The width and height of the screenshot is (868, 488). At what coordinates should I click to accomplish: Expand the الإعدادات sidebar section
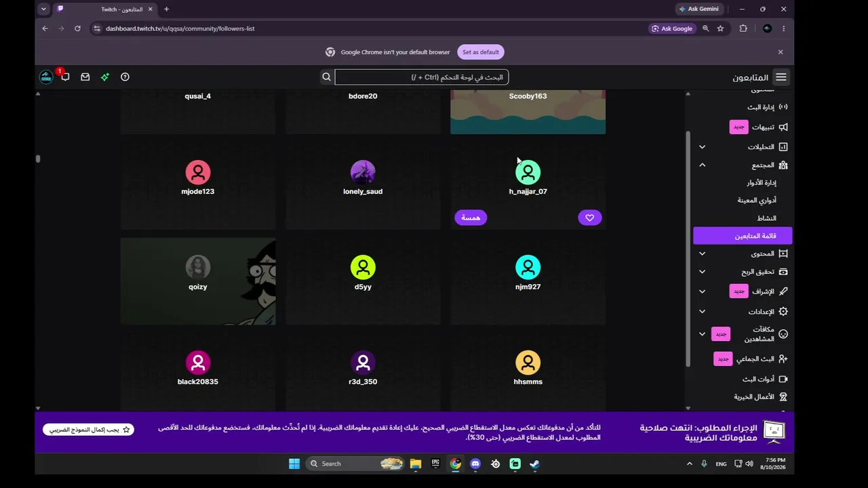(703, 312)
